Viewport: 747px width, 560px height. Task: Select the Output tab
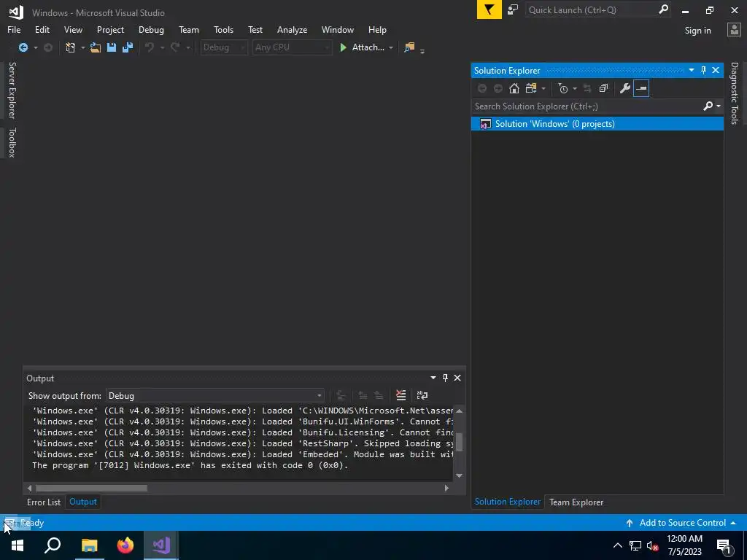pyautogui.click(x=83, y=502)
